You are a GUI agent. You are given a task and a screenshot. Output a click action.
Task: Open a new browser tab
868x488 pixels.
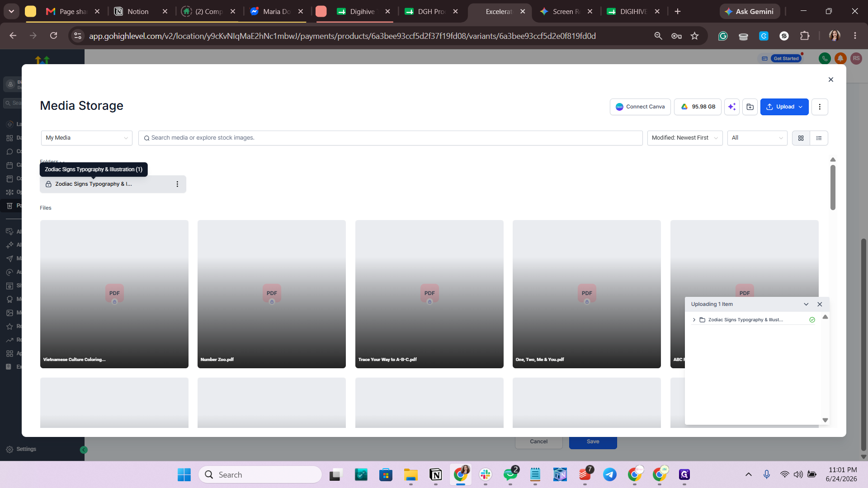(x=677, y=12)
